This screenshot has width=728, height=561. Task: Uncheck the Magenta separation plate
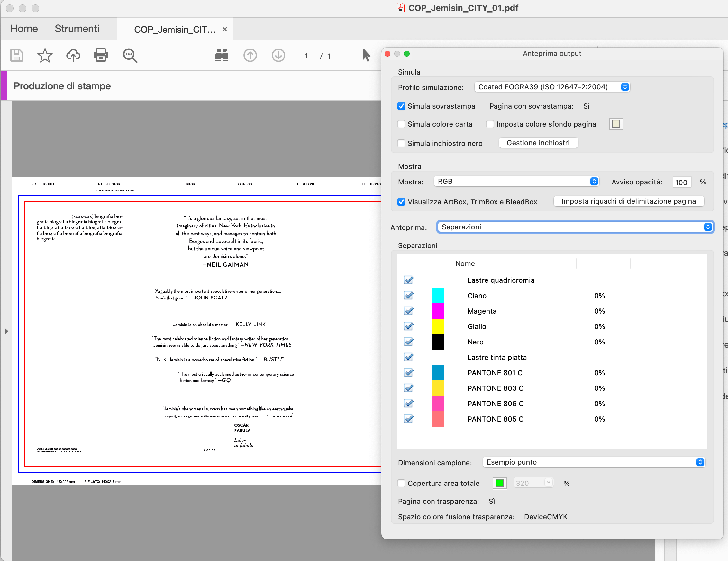[x=409, y=311]
